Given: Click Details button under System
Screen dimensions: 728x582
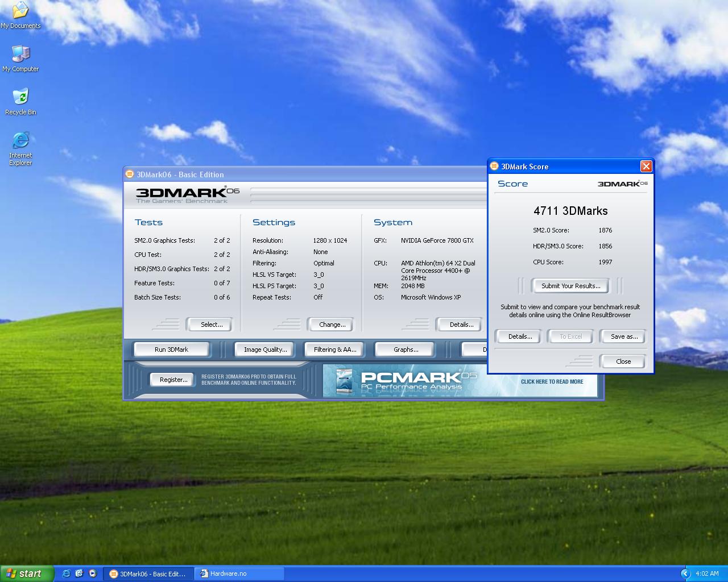Looking at the screenshot, I should point(459,325).
